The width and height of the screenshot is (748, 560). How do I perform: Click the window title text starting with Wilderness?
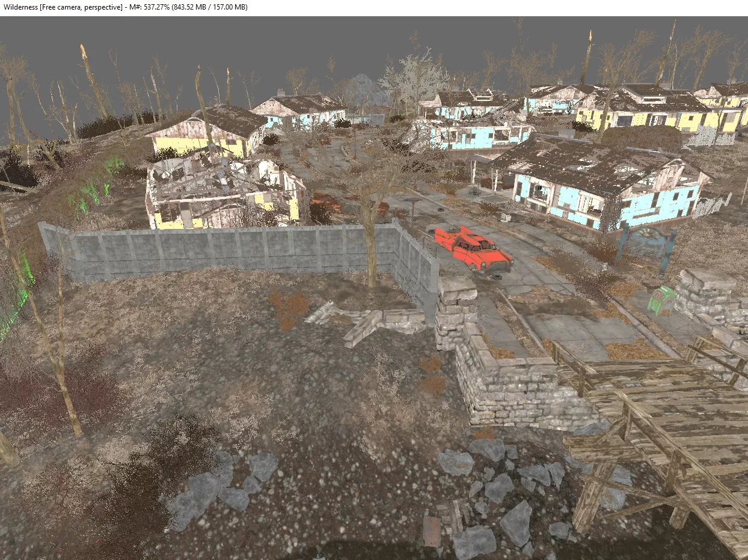click(124, 7)
